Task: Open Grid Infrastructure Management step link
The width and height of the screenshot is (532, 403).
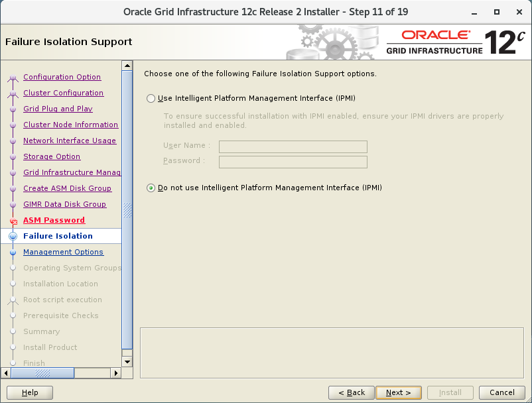Action: 72,172
